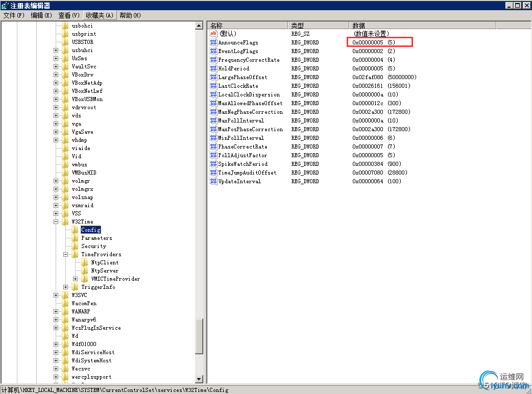Click tree scrollbar up arrow
The image size is (532, 394).
tap(199, 26)
